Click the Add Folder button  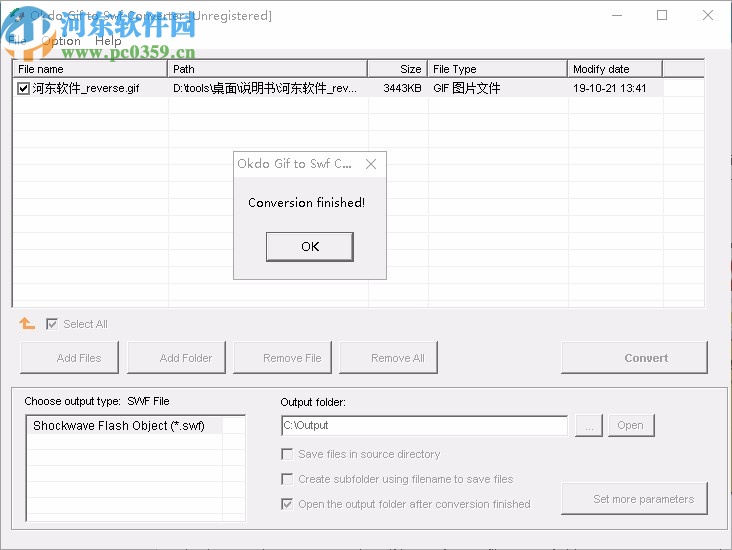[176, 358]
